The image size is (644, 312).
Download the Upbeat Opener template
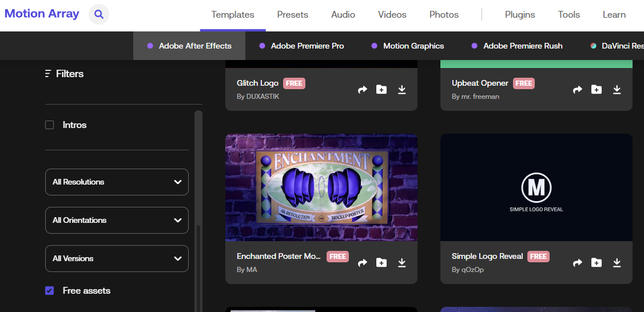point(617,90)
